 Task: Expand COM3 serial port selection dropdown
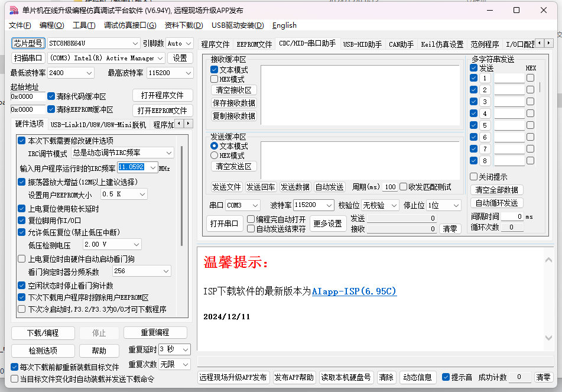[160, 58]
